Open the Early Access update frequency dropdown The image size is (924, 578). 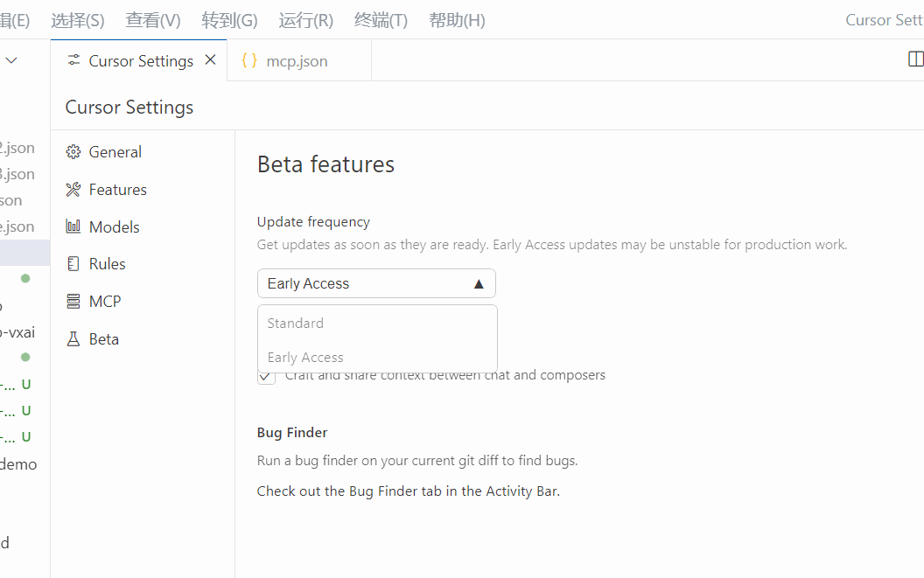[x=376, y=283]
